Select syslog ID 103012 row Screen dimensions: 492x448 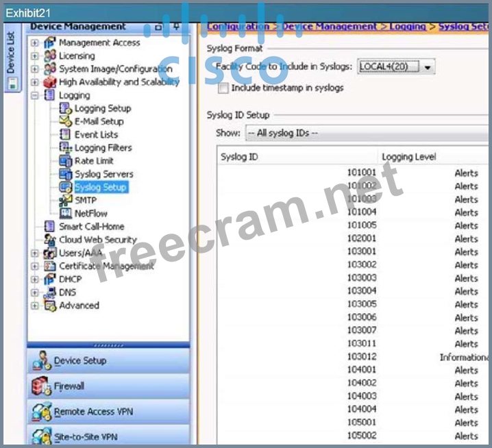coord(361,357)
